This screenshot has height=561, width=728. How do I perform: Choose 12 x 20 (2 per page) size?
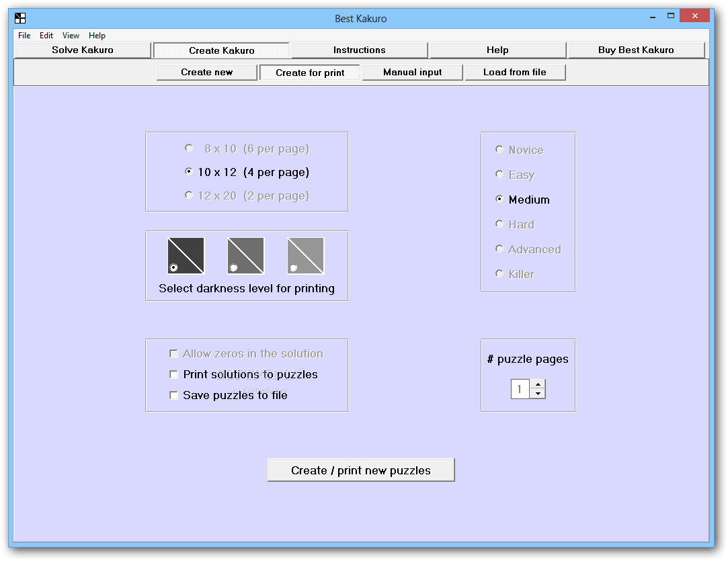[x=247, y=196]
